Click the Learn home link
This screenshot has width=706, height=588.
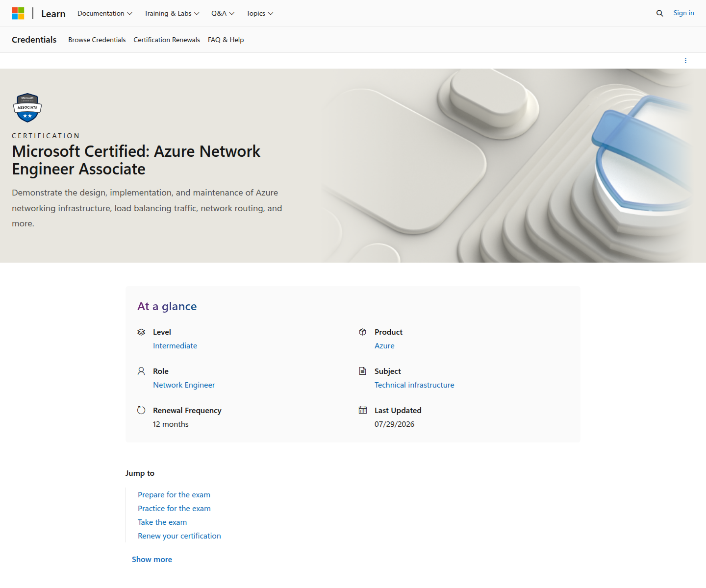53,14
